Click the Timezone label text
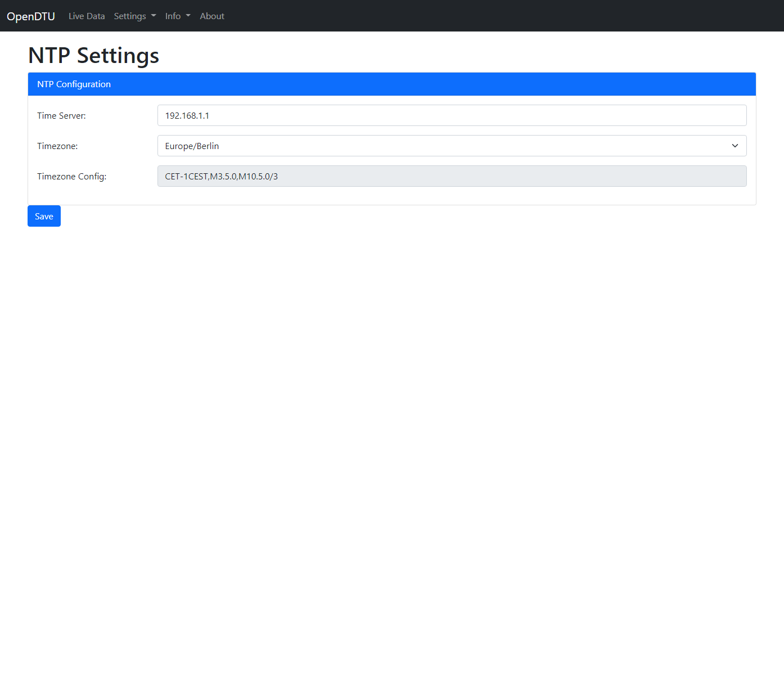The image size is (784, 675). click(57, 146)
